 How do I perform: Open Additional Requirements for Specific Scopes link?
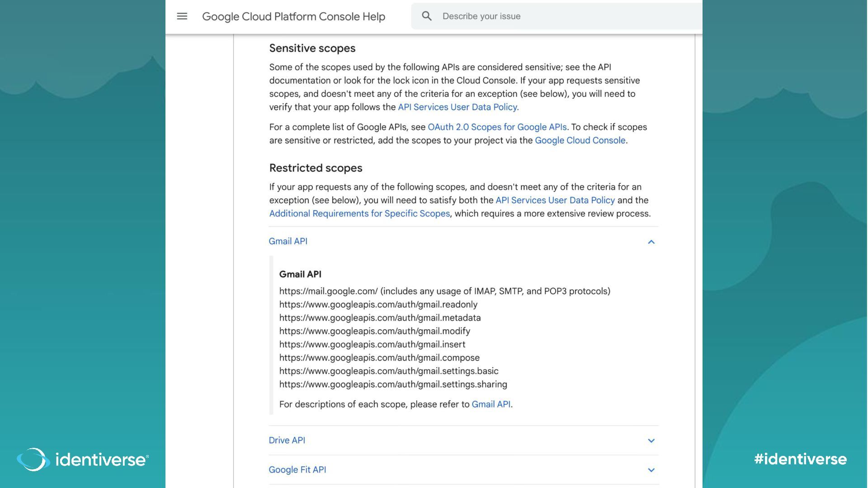pos(359,214)
